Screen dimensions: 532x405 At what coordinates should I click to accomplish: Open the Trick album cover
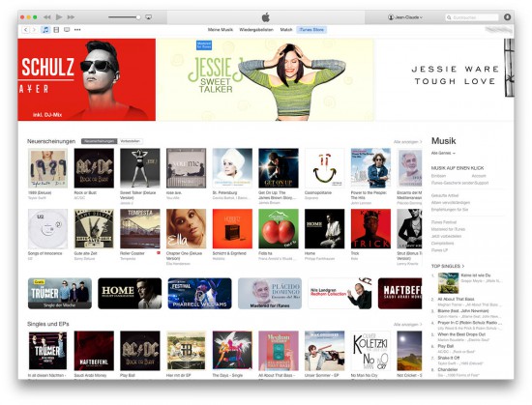coord(370,229)
